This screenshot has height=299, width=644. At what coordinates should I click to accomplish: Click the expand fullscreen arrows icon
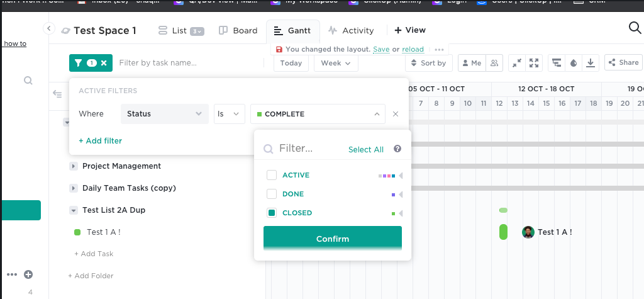click(534, 63)
